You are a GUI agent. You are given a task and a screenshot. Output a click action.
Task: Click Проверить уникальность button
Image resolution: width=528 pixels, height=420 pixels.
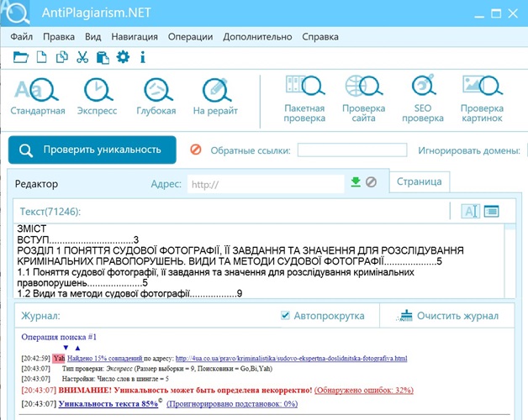point(92,150)
